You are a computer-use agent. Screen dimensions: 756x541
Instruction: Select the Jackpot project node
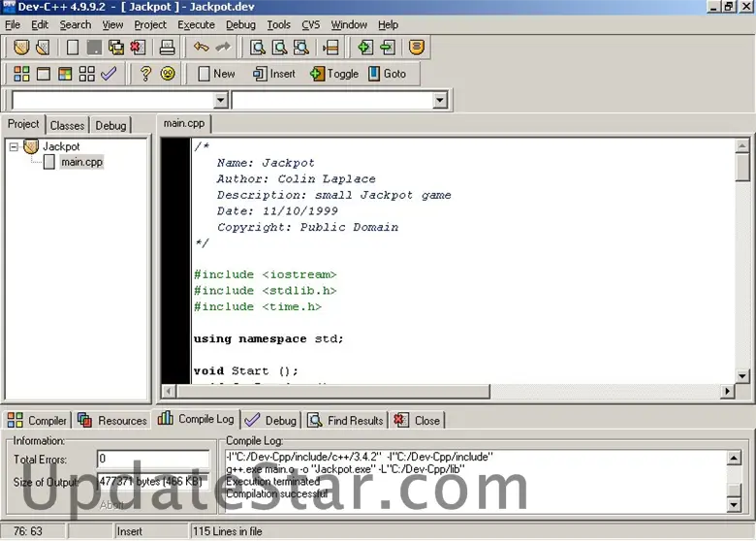[x=61, y=146]
